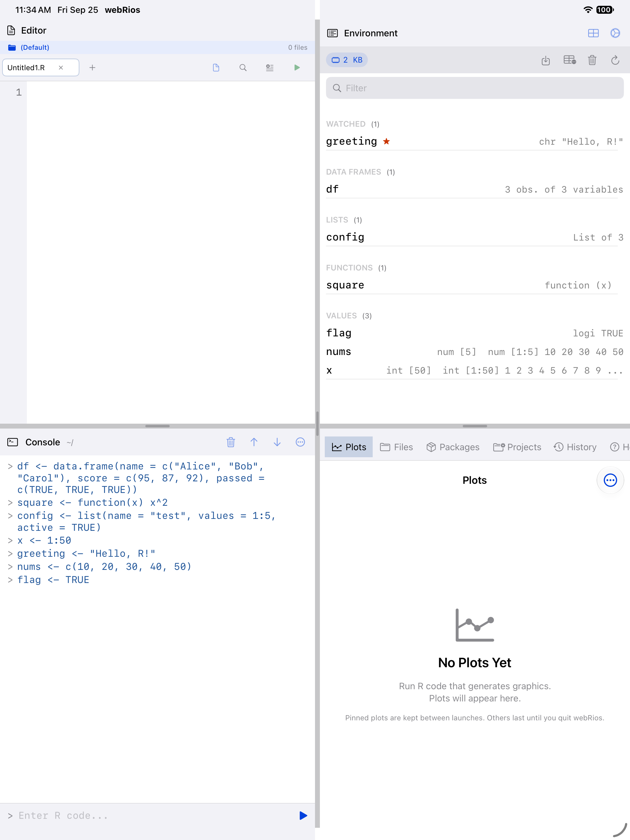Clear environment with the trash icon
This screenshot has height=840, width=630.
pos(592,60)
